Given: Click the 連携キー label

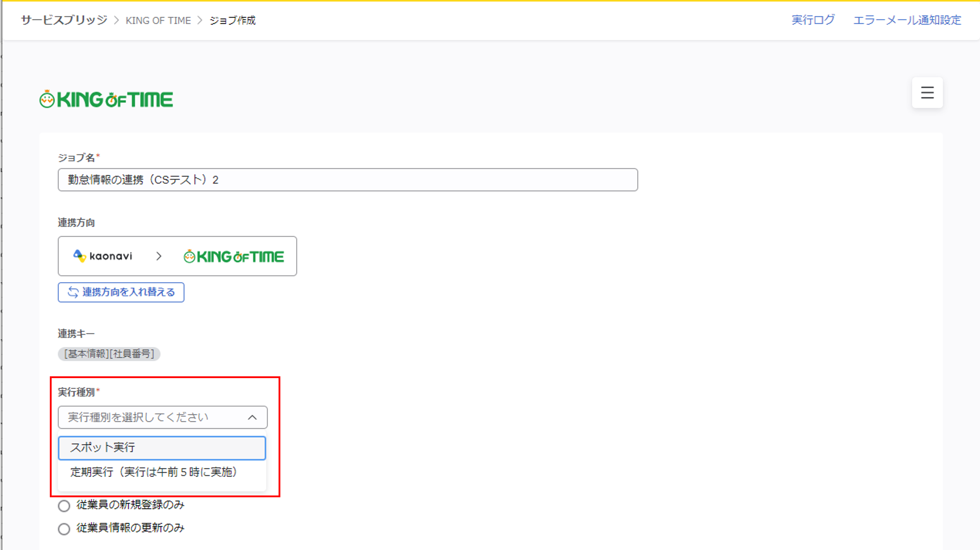Looking at the screenshot, I should pos(76,334).
